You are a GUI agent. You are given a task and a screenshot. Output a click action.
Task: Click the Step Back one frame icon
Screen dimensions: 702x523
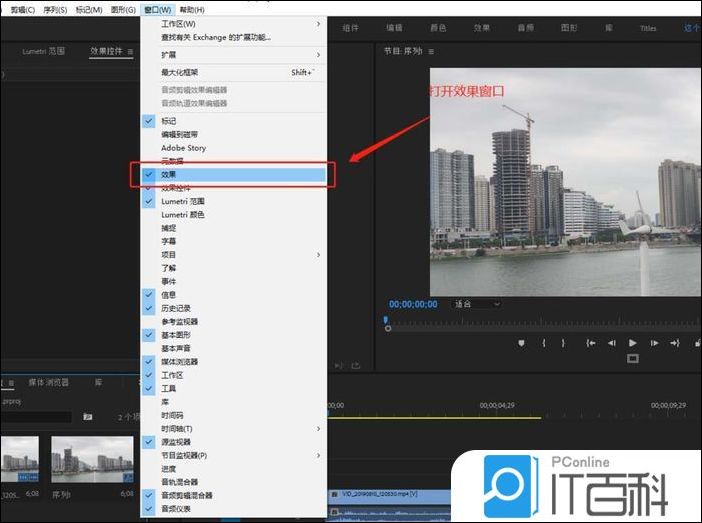[x=611, y=343]
